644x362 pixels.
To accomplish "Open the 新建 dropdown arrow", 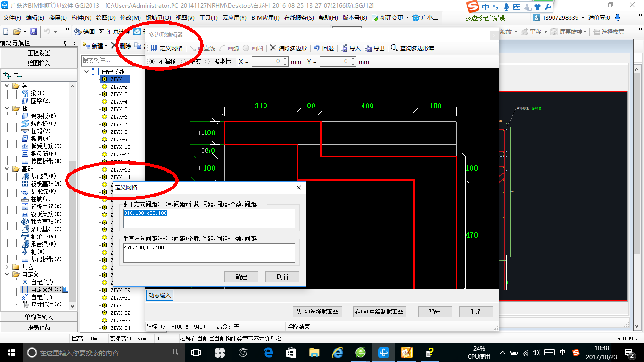I will point(106,46).
